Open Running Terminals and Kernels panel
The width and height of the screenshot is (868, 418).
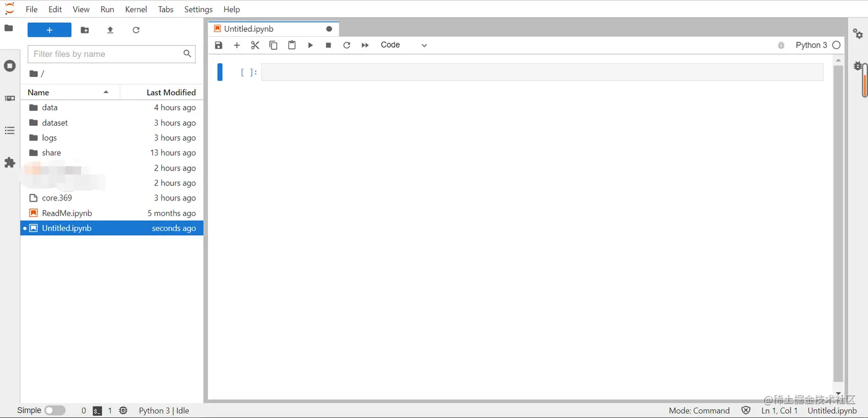10,65
